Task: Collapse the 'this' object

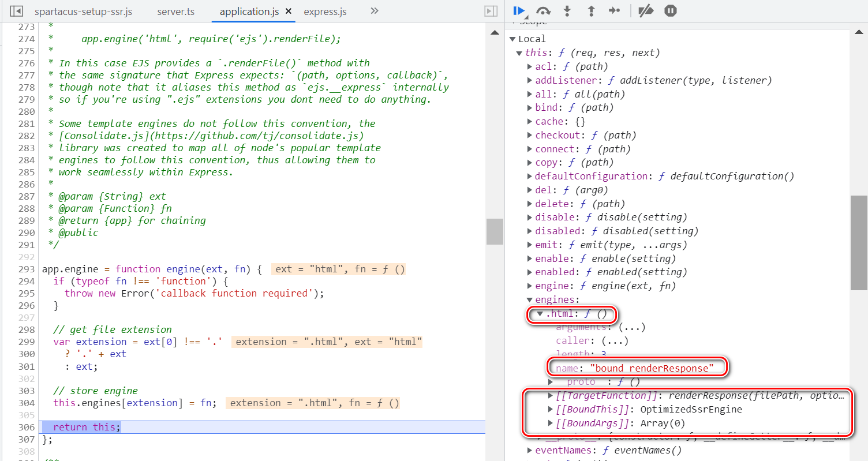Action: click(x=519, y=53)
